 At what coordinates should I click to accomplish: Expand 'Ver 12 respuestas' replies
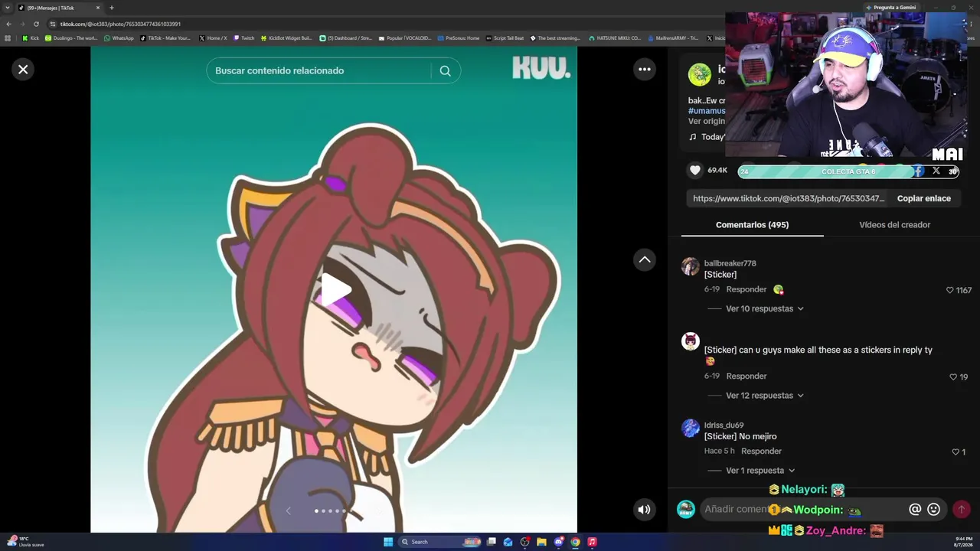tap(765, 396)
